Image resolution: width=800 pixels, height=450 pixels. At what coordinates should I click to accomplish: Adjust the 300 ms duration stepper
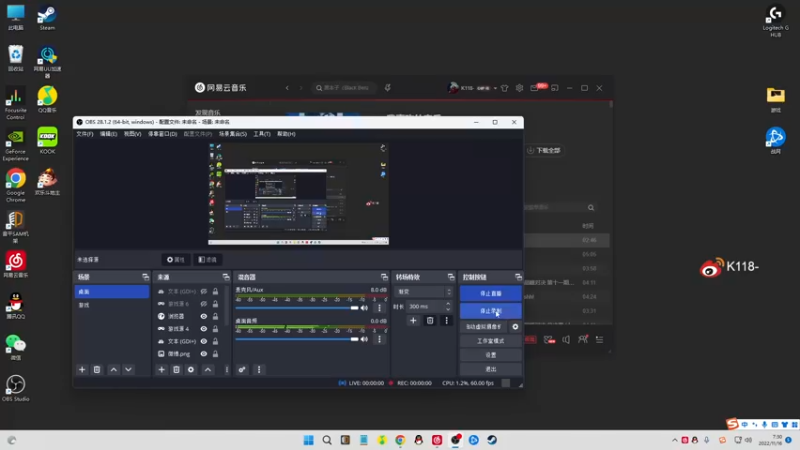click(448, 306)
